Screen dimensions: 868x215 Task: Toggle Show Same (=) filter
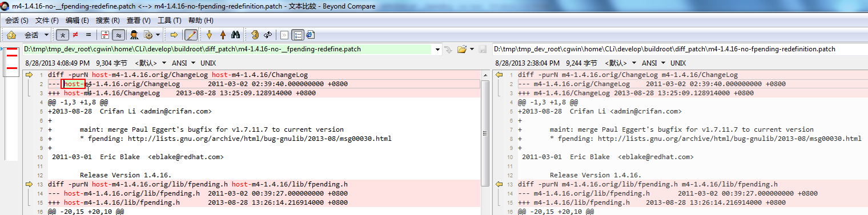pos(89,35)
